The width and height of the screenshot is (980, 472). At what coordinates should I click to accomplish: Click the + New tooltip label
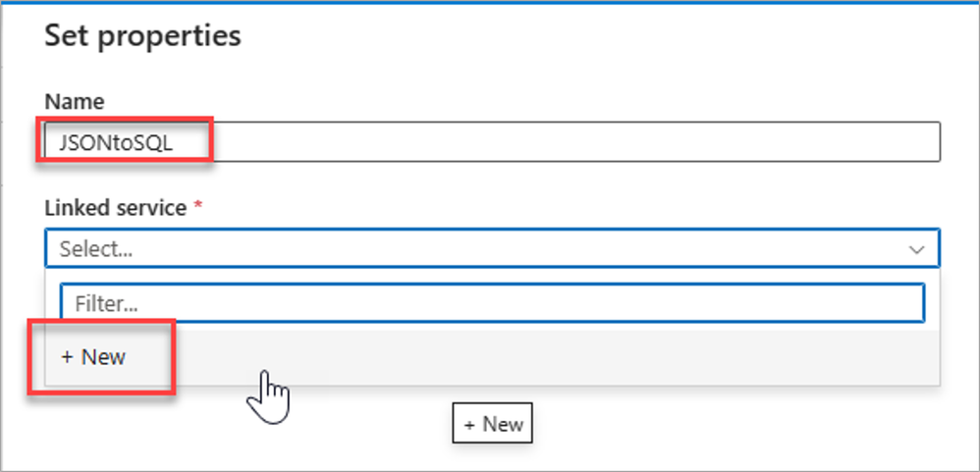coord(492,425)
